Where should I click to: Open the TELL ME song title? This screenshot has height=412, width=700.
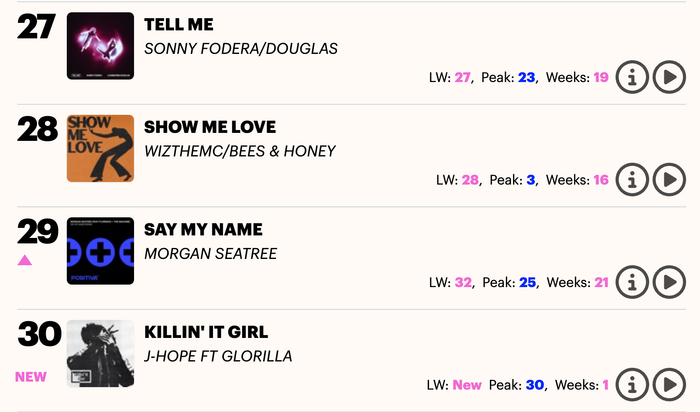[x=179, y=25]
